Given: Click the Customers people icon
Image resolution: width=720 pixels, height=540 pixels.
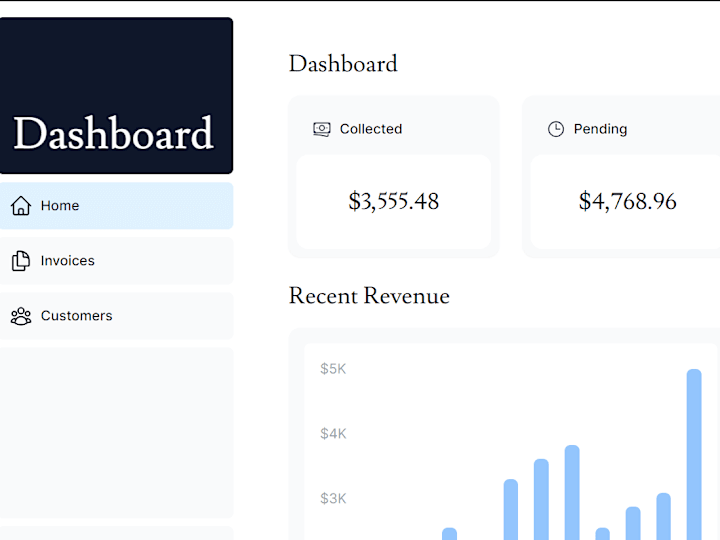Looking at the screenshot, I should tap(21, 316).
